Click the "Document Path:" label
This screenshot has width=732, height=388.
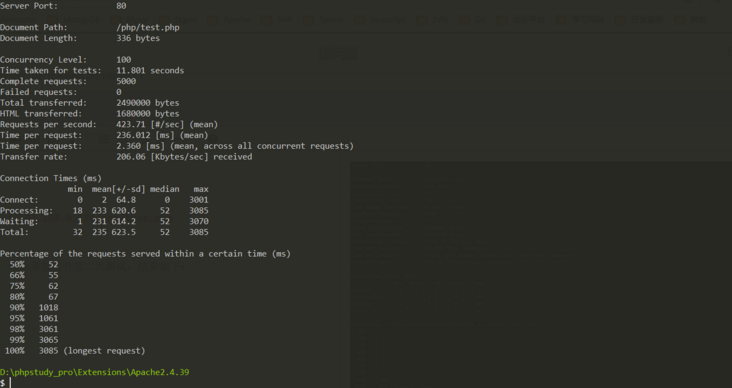[x=34, y=27]
